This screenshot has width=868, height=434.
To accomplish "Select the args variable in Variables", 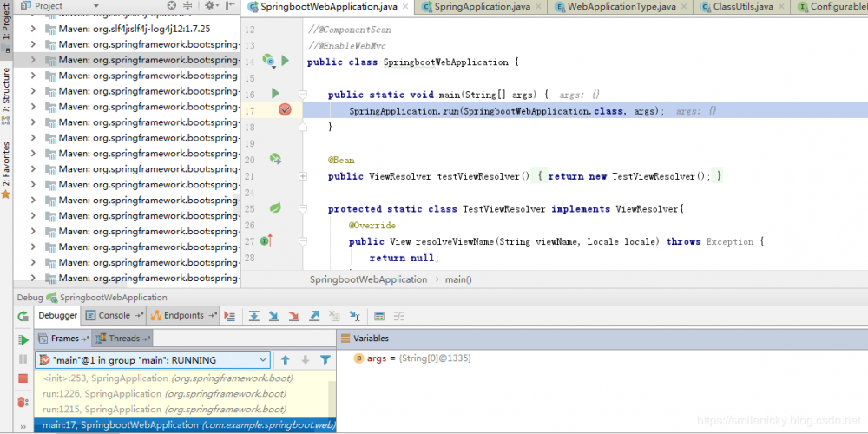I will tap(411, 358).
